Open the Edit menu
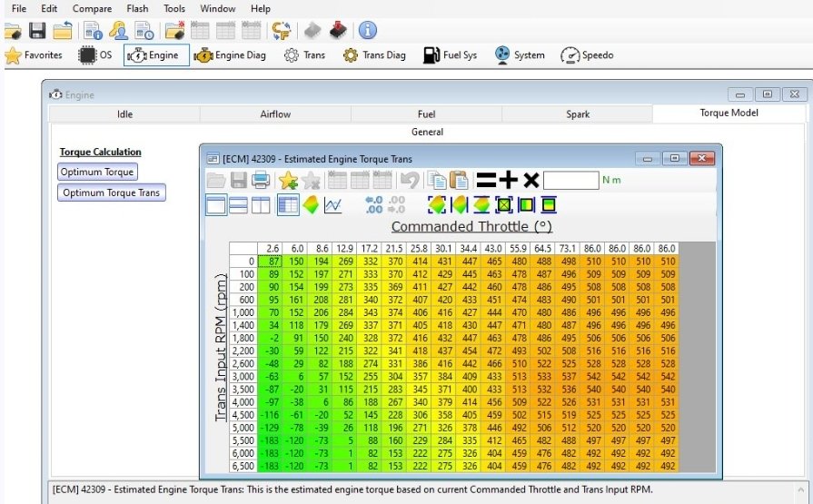Screen dimensions: 813x504 tap(49, 9)
